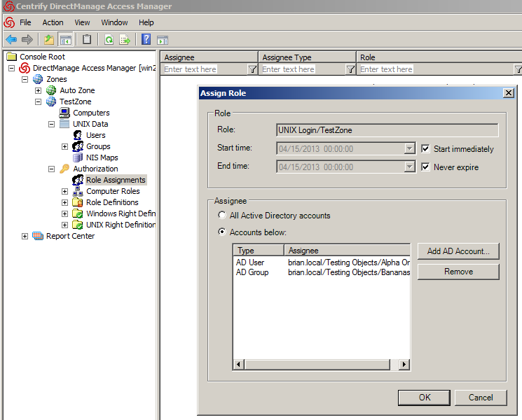
Task: Click the Remove button
Action: point(458,272)
